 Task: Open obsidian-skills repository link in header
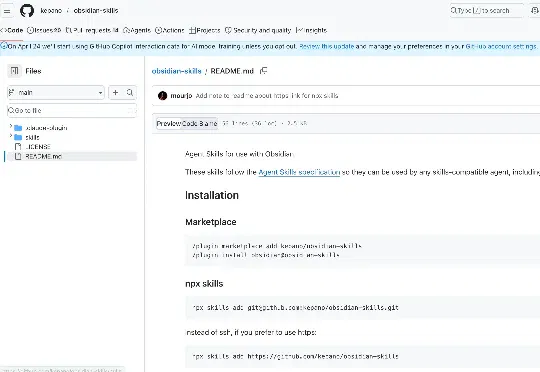(96, 11)
